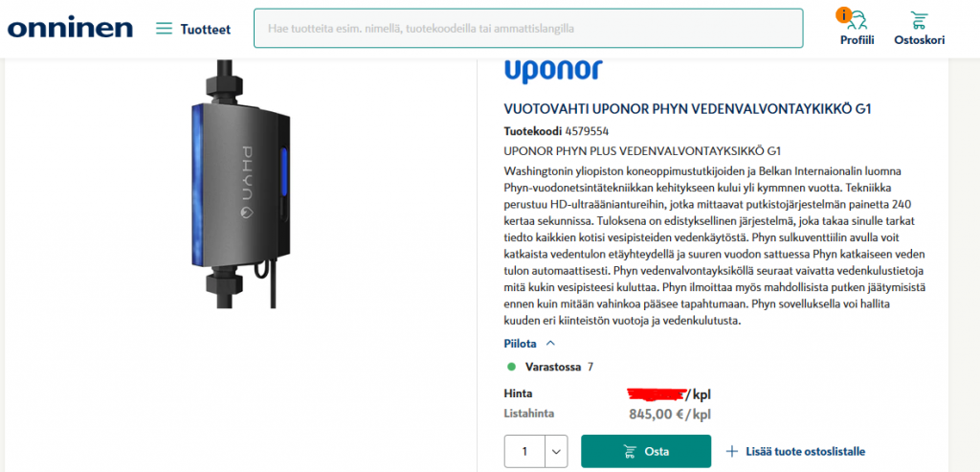Click the product search input field
Image resolution: width=980 pixels, height=472 pixels.
point(528,28)
